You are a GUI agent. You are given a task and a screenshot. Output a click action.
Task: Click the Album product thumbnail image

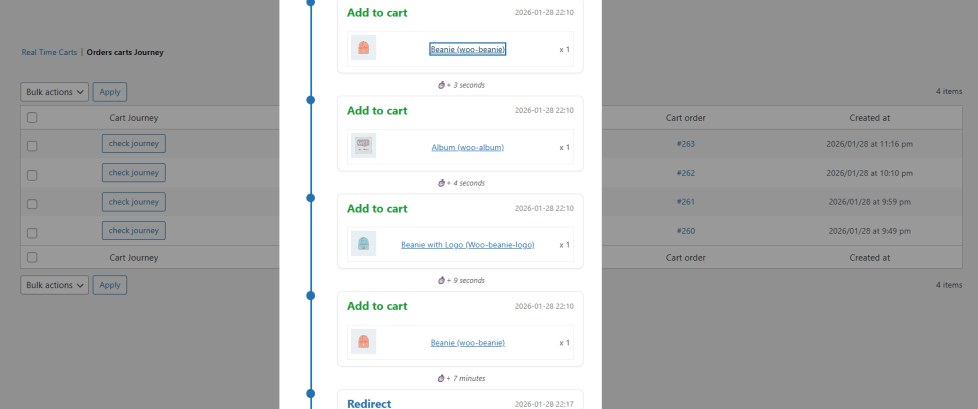363,147
